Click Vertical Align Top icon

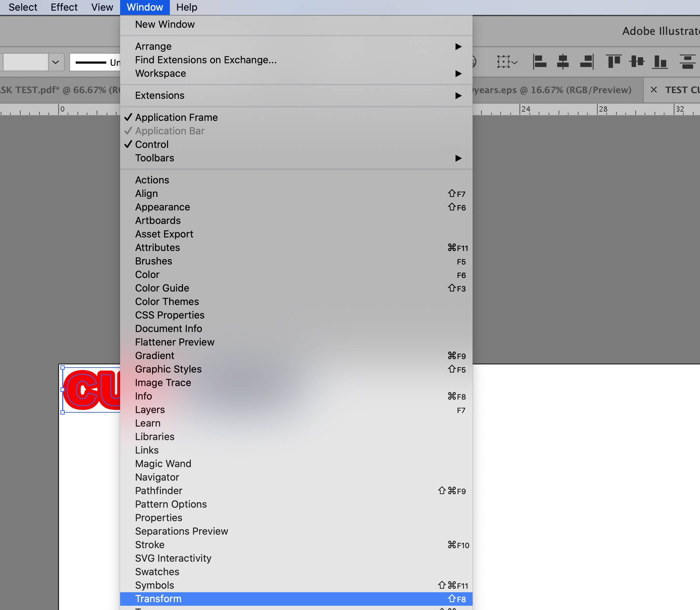click(x=614, y=62)
